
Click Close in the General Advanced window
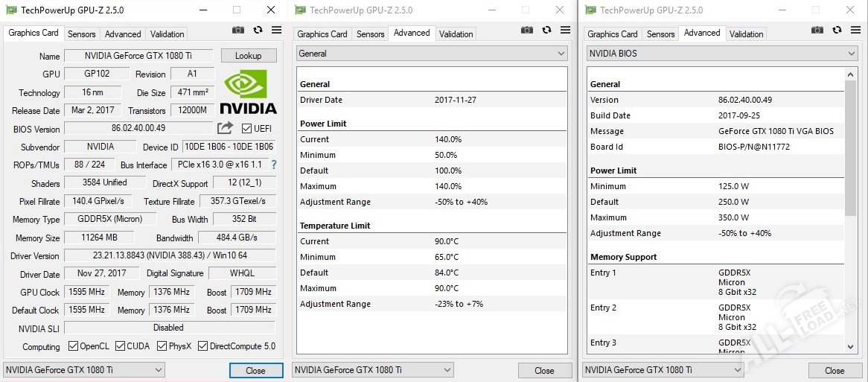pos(544,370)
